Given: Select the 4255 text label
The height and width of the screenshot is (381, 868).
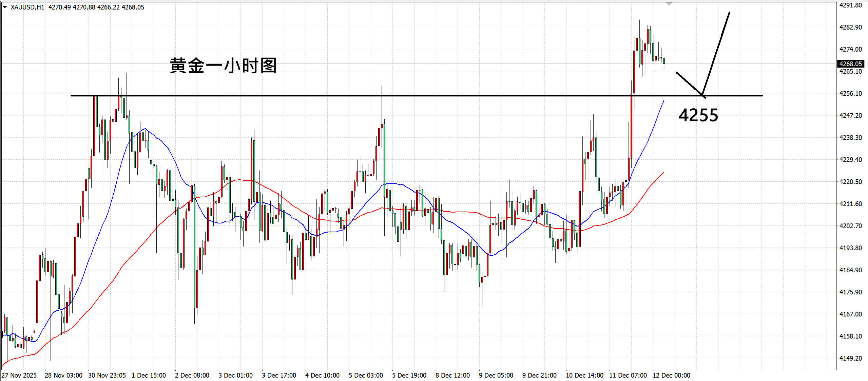Looking at the screenshot, I should pyautogui.click(x=698, y=115).
